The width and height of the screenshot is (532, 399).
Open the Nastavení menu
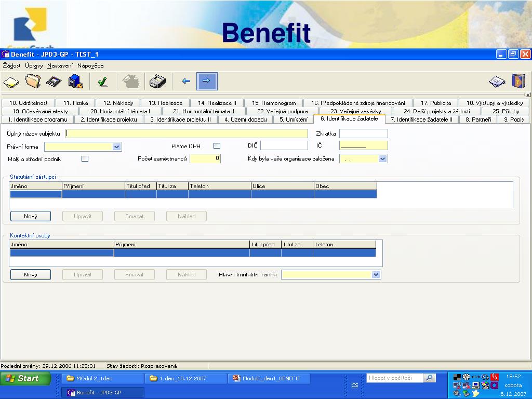60,65
